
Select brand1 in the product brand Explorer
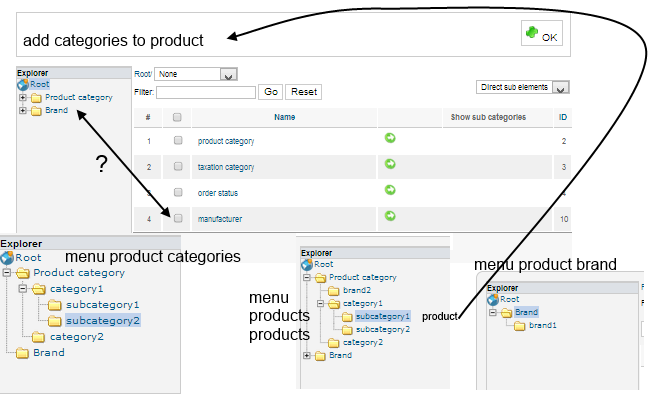pos(542,325)
